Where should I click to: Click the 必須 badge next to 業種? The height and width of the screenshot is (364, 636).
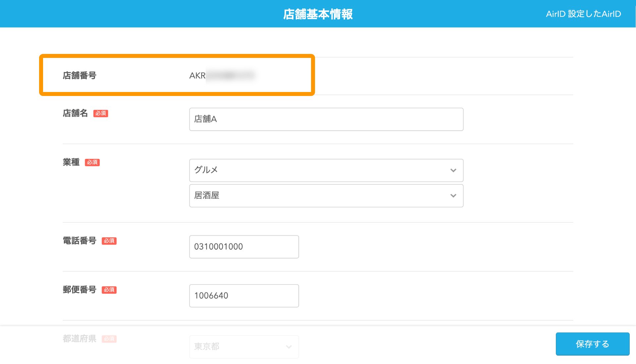92,162
